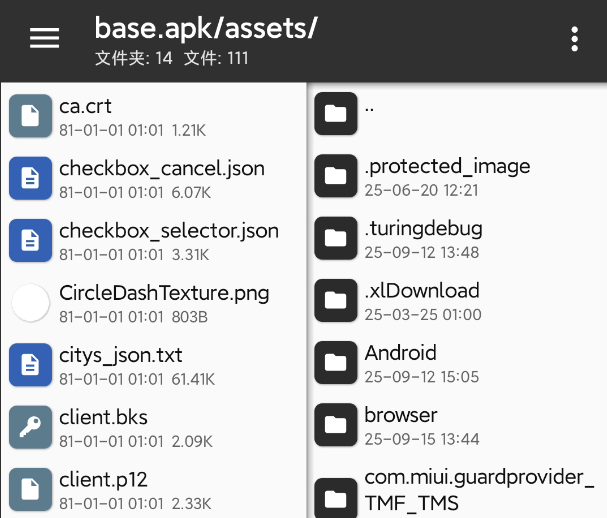This screenshot has height=518, width=607.
Task: Tap the ca.crt file icon
Action: tap(31, 115)
